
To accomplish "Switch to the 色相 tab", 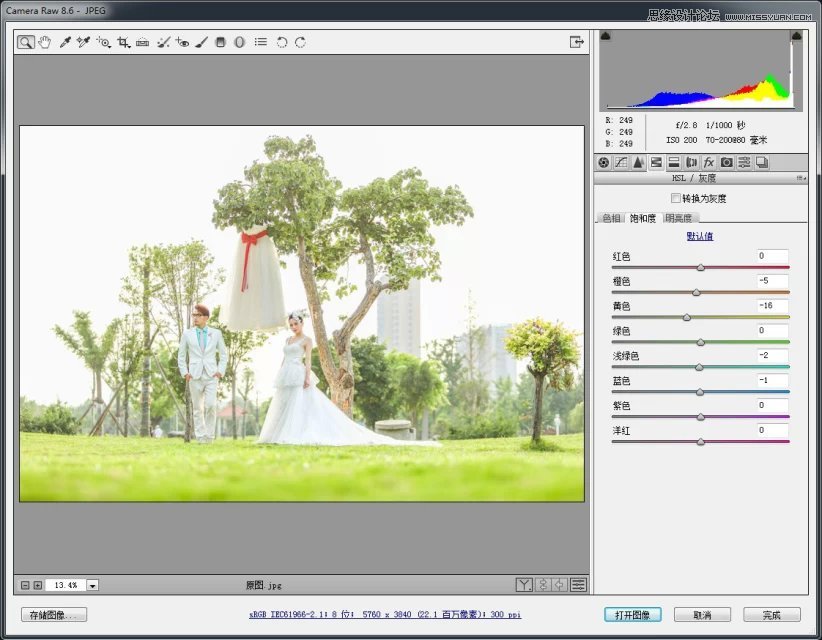I will pos(612,217).
